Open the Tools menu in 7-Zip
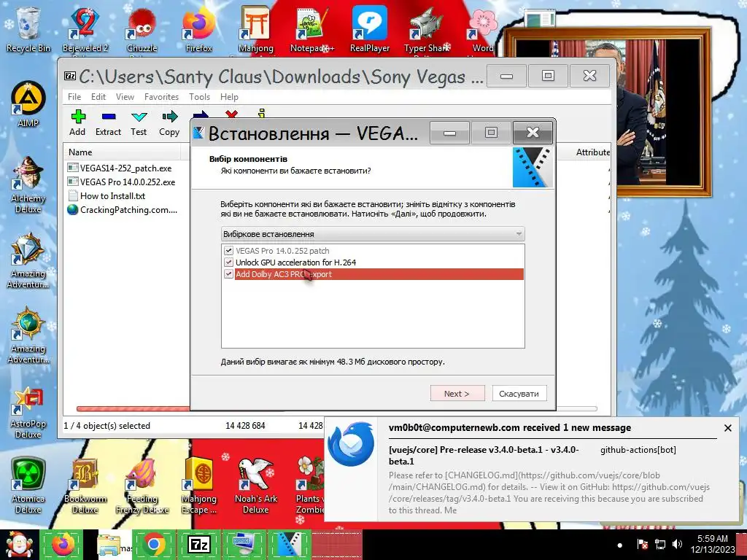This screenshot has width=747, height=560. click(x=199, y=97)
